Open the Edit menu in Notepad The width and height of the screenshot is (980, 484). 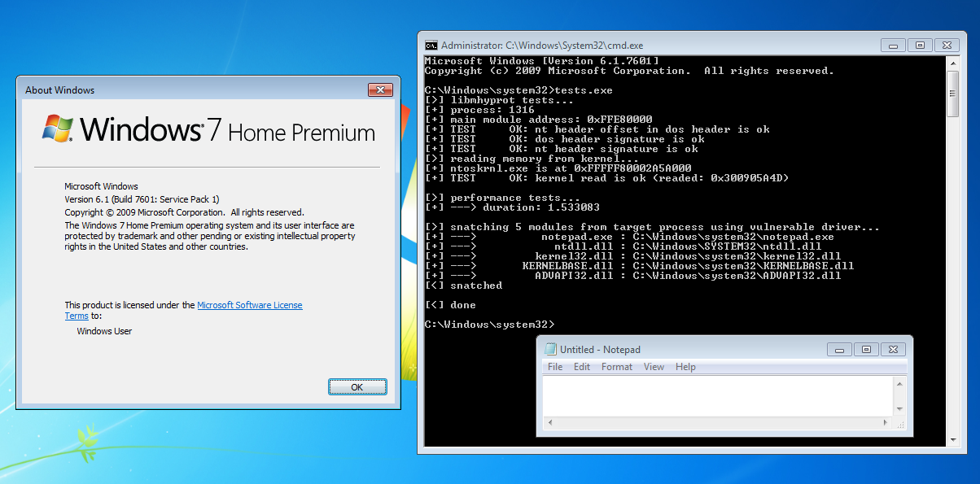coord(582,367)
